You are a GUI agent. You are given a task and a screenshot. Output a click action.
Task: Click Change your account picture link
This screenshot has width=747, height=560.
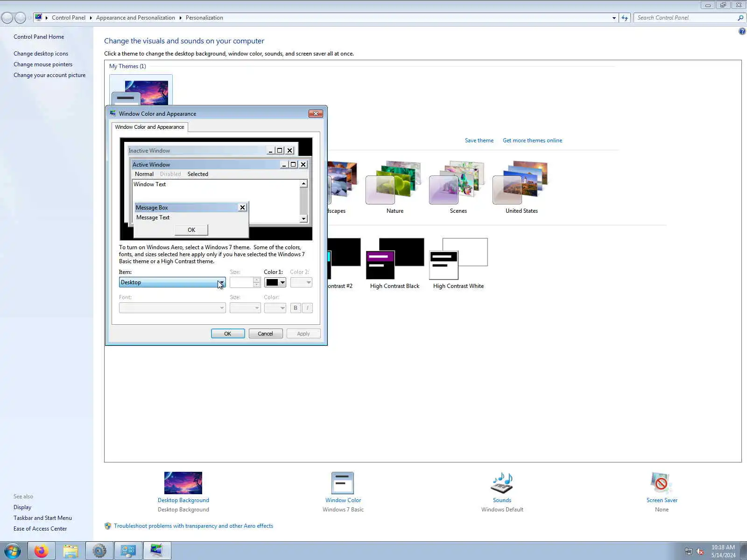coord(49,75)
